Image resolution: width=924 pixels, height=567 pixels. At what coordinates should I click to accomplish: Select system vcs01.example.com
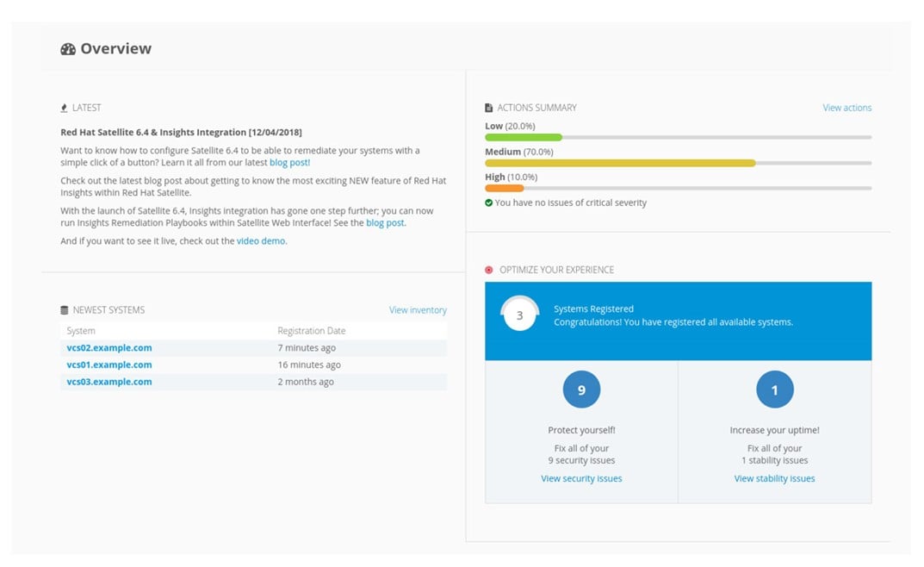[109, 364]
